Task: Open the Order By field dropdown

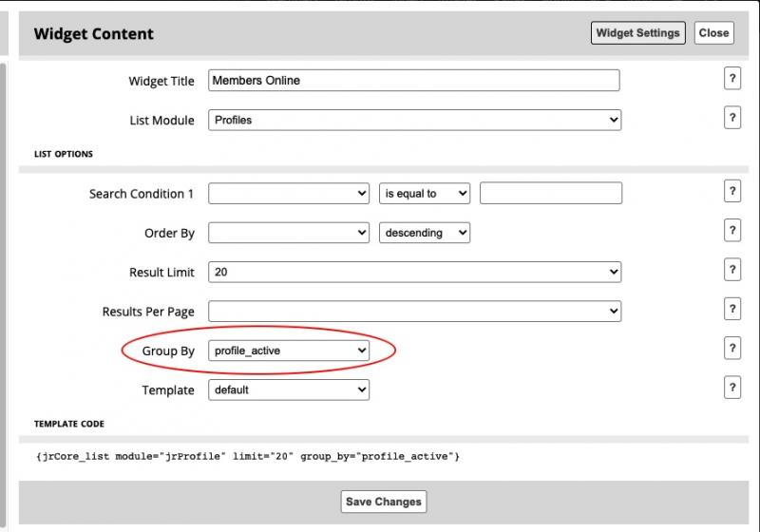Action: pos(289,233)
